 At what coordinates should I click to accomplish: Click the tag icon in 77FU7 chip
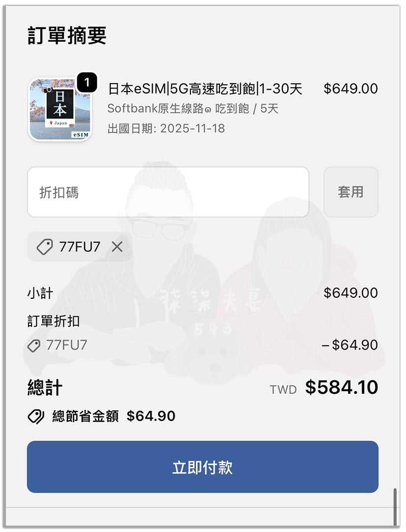pos(45,247)
